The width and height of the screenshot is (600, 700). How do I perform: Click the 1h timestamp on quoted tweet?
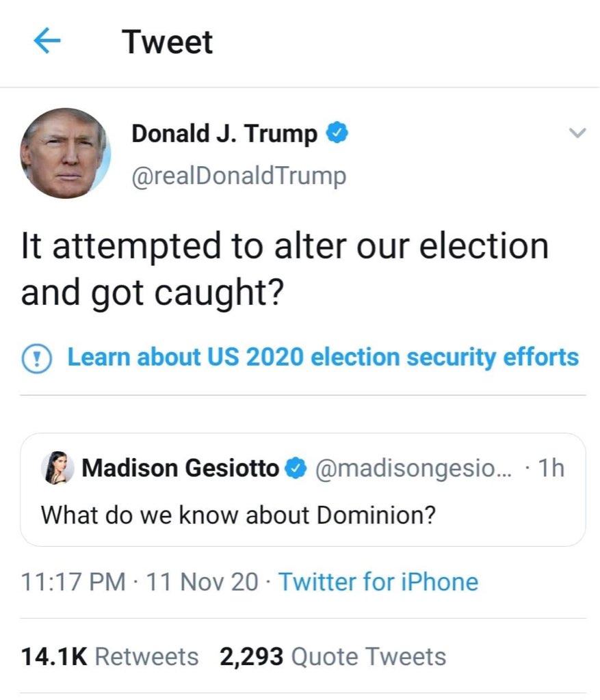pos(551,468)
